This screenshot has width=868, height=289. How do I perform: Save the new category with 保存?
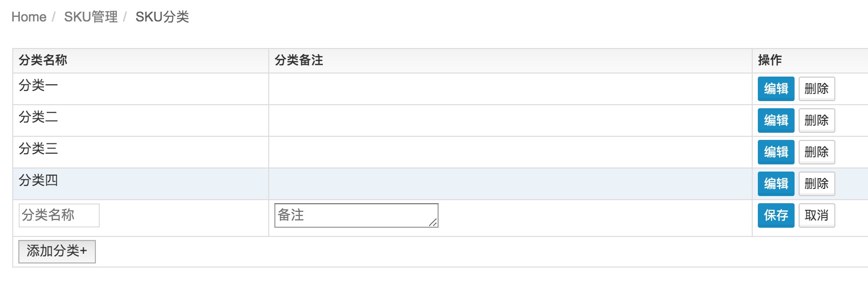click(x=776, y=215)
